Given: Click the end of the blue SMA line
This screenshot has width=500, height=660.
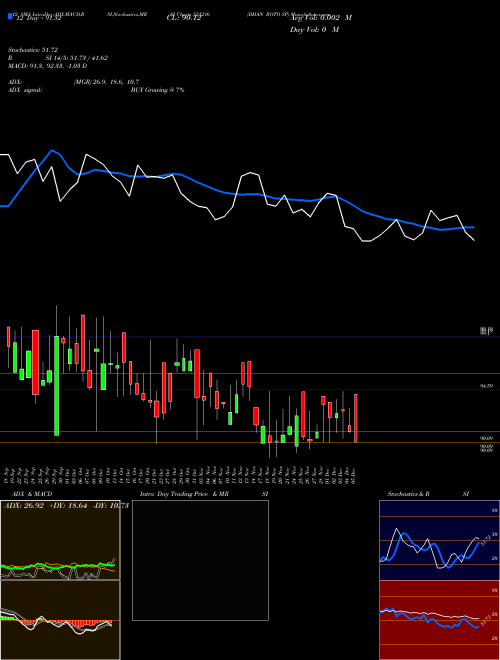Looking at the screenshot, I should [473, 227].
